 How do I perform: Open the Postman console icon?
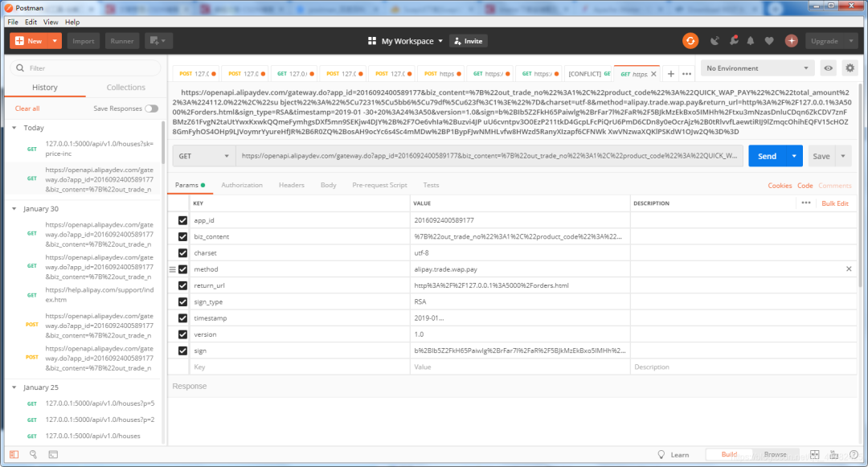pos(53,454)
